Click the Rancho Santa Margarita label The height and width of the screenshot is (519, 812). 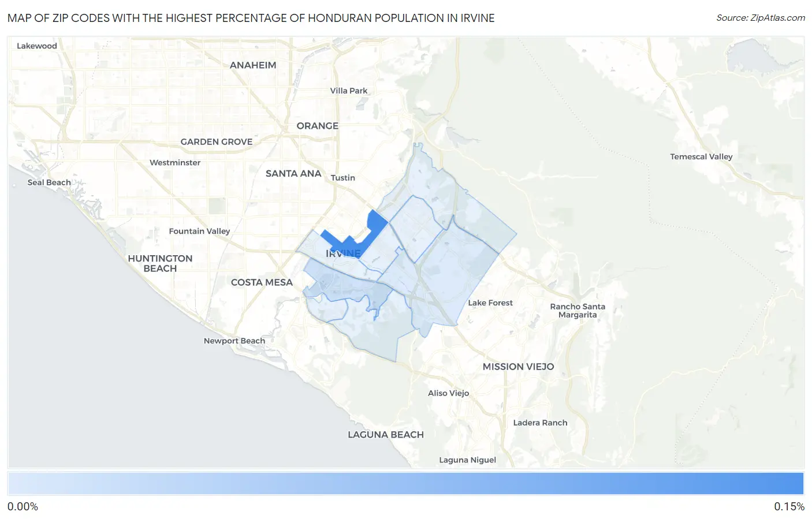click(x=577, y=311)
